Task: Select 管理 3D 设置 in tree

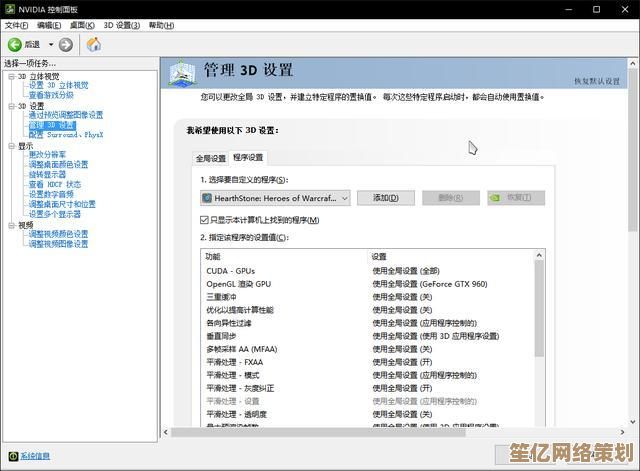Action: (x=52, y=125)
